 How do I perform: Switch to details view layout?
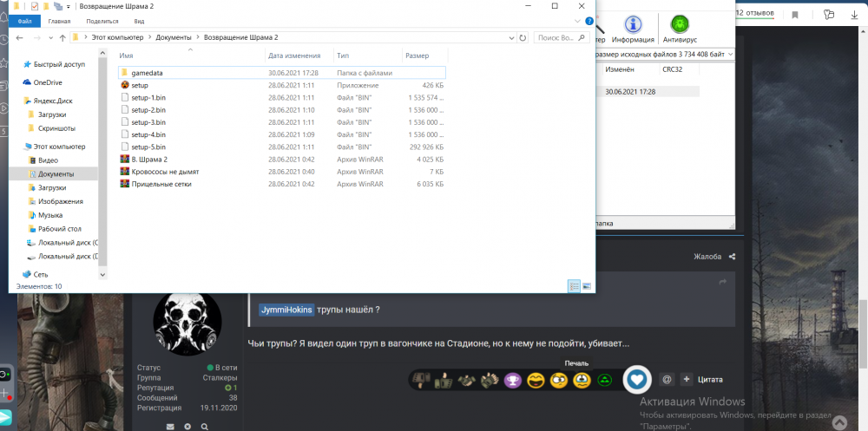pyautogui.click(x=574, y=285)
